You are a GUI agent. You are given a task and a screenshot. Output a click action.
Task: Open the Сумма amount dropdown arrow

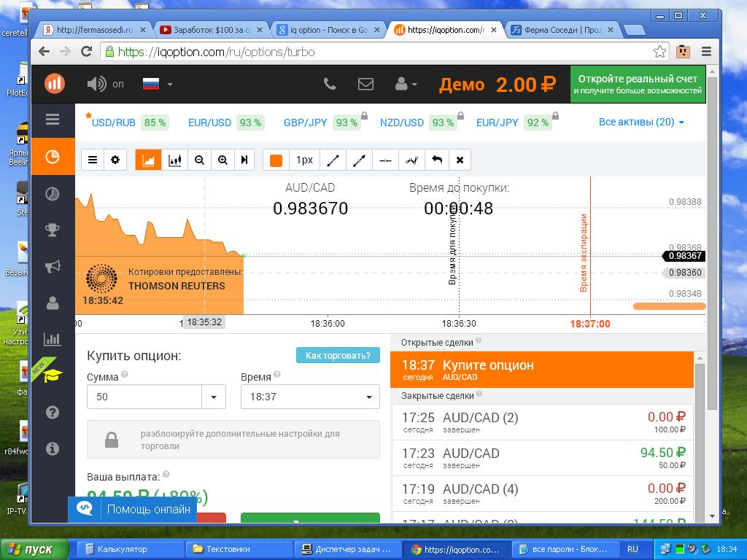[214, 397]
